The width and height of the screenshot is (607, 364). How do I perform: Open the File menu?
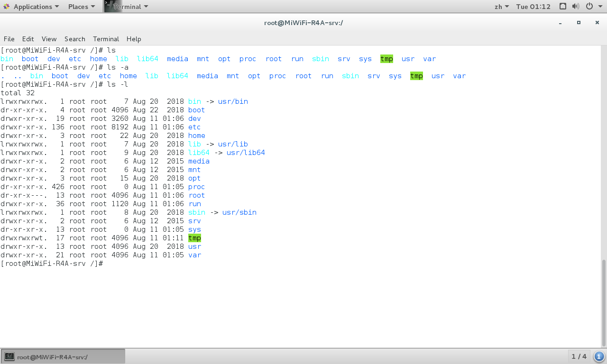[x=9, y=39]
